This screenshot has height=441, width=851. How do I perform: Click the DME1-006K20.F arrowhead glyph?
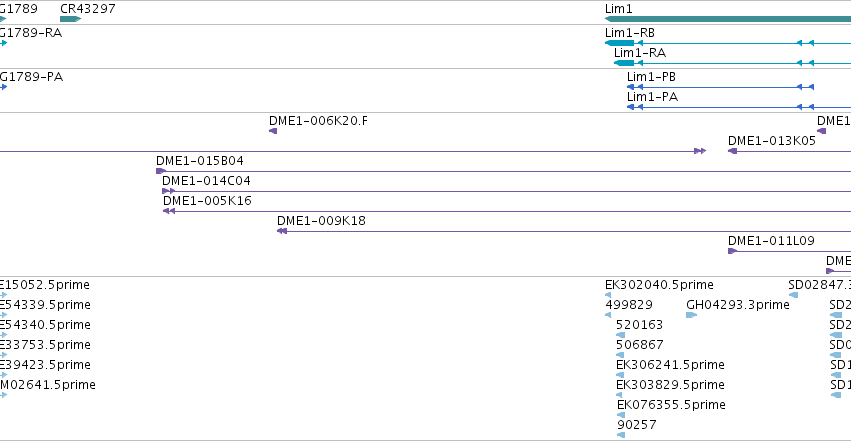[273, 131]
